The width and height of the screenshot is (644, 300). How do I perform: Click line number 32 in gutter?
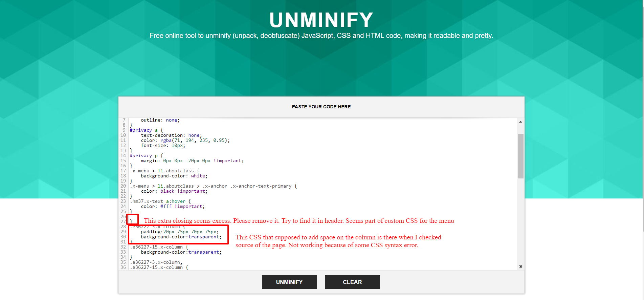tap(123, 247)
